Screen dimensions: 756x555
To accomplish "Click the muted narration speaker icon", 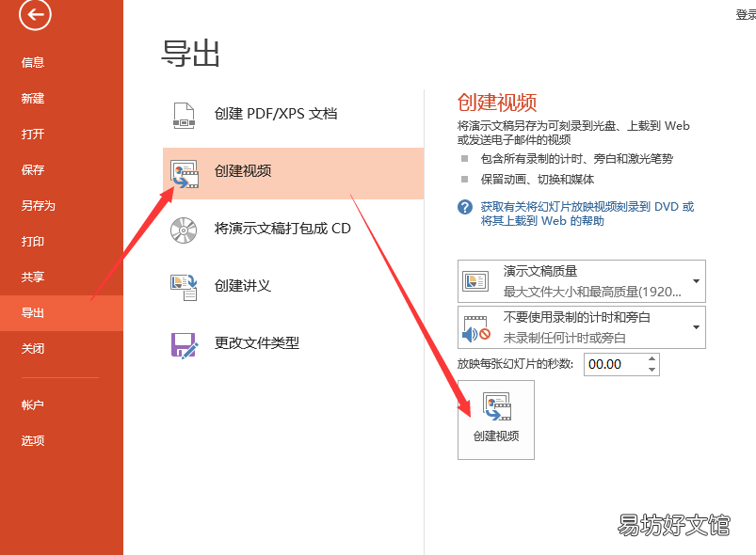I will [476, 329].
